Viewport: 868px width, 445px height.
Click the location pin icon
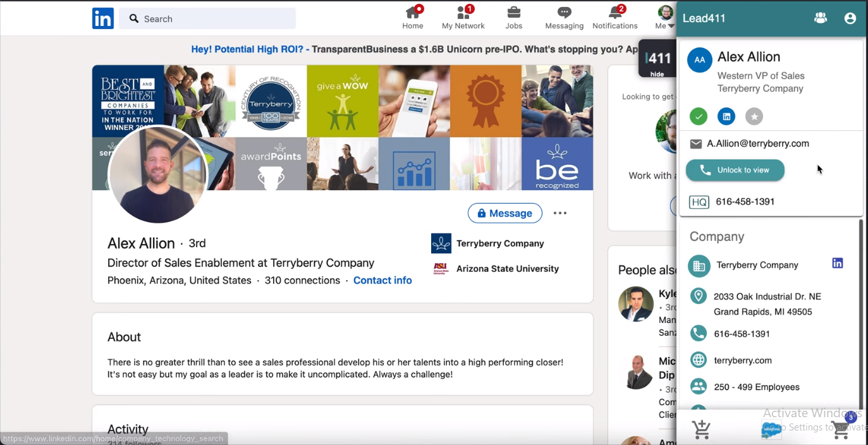699,296
